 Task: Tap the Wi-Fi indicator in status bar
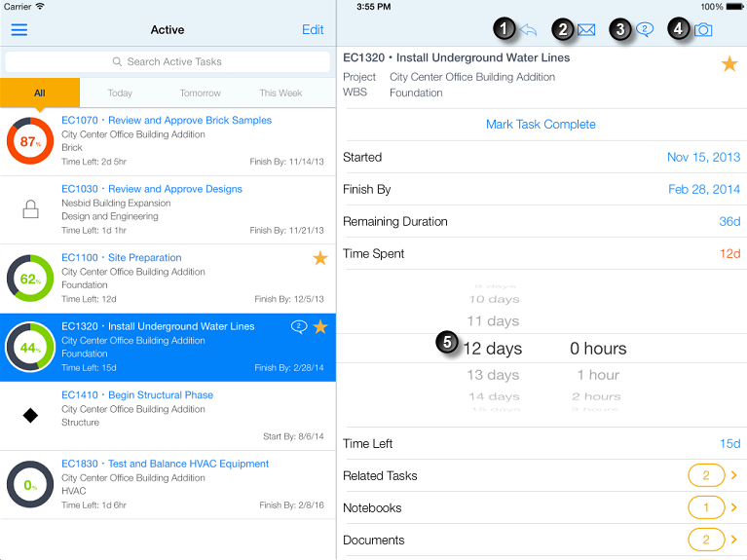pyautogui.click(x=40, y=6)
